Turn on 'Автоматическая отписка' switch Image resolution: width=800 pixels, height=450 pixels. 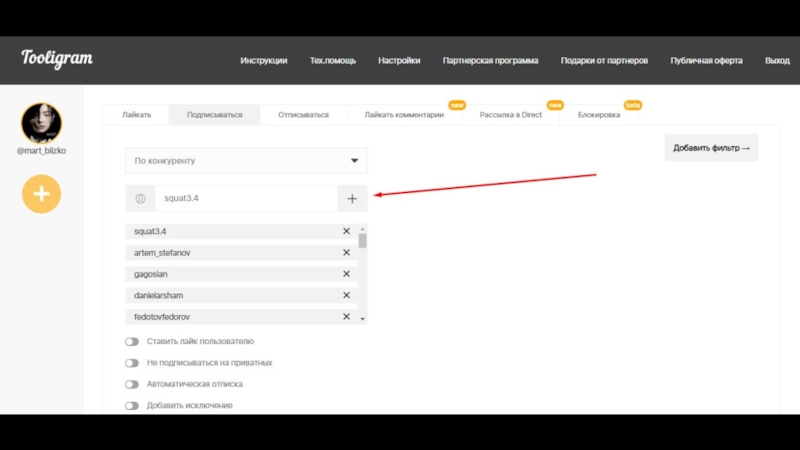[132, 385]
